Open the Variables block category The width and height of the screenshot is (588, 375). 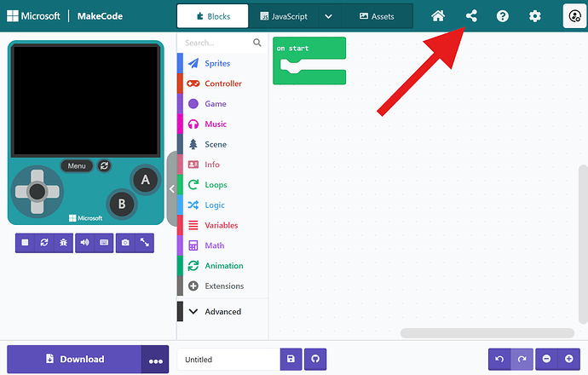coord(222,225)
